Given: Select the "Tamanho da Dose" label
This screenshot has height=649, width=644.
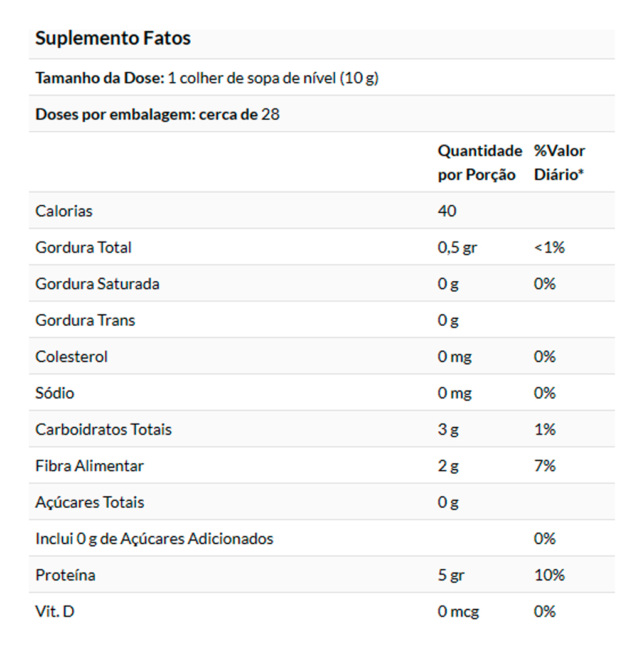Looking at the screenshot, I should click(x=100, y=78).
